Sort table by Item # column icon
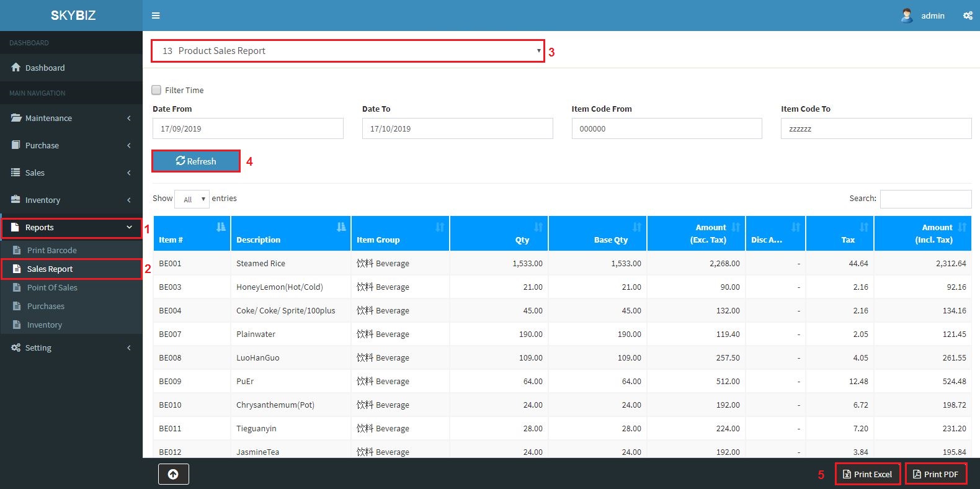Image resolution: width=980 pixels, height=489 pixels. click(221, 227)
